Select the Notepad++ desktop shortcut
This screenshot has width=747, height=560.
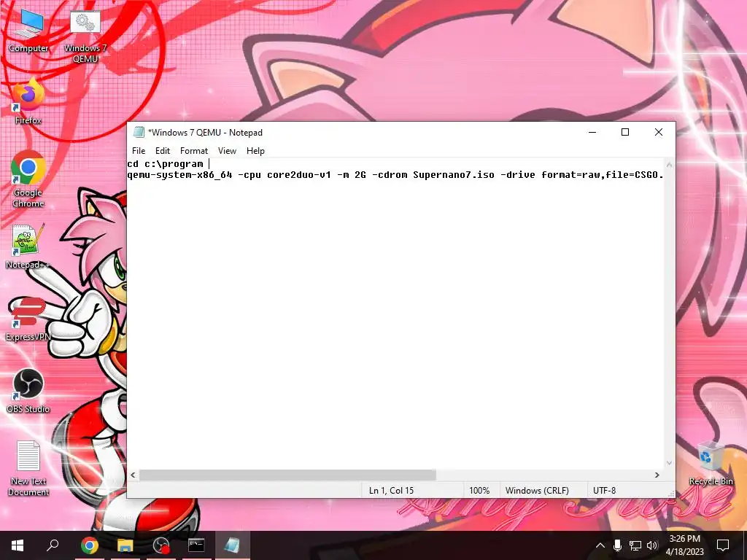click(x=28, y=246)
